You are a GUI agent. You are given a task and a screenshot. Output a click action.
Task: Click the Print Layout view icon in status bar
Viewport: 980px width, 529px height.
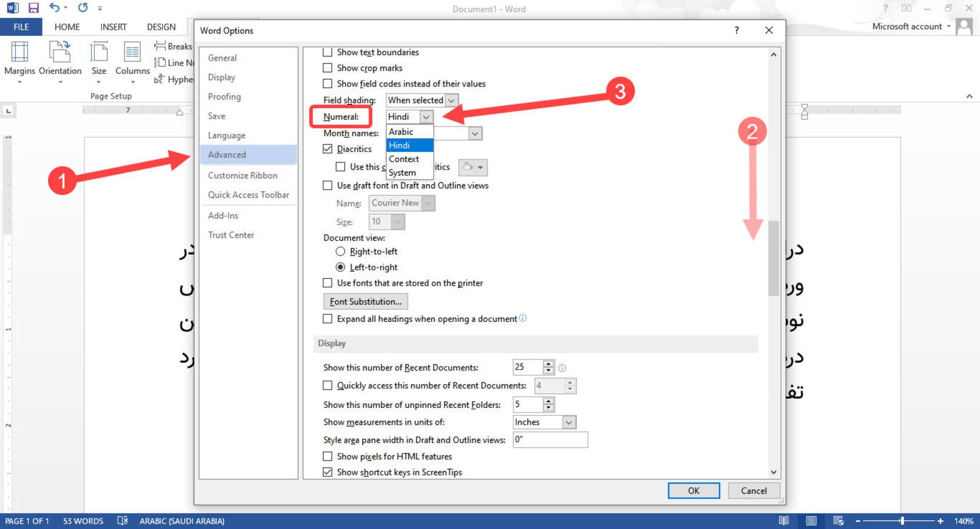pyautogui.click(x=811, y=521)
